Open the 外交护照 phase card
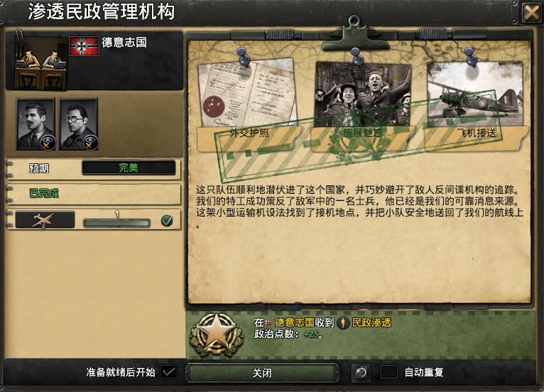544x392 pixels. [249, 106]
